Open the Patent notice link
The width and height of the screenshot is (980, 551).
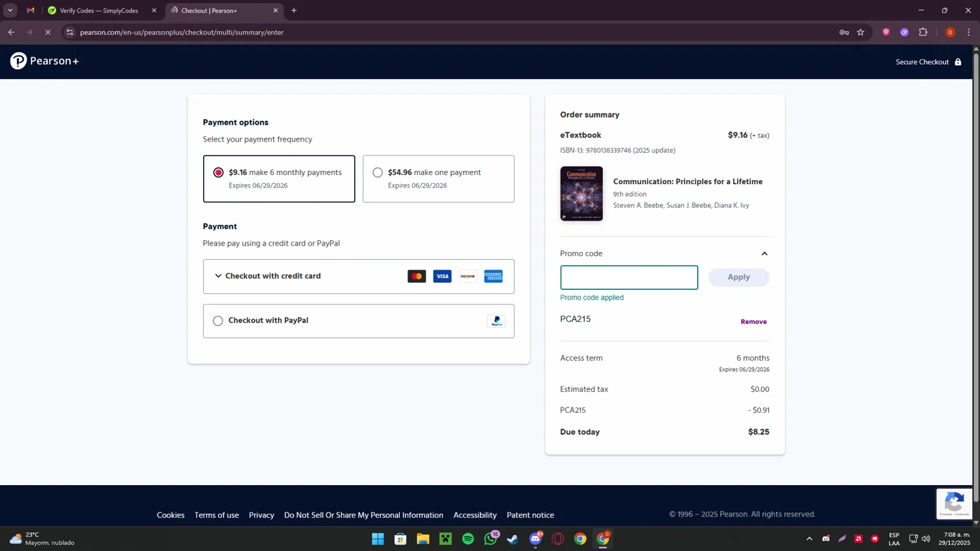click(531, 515)
